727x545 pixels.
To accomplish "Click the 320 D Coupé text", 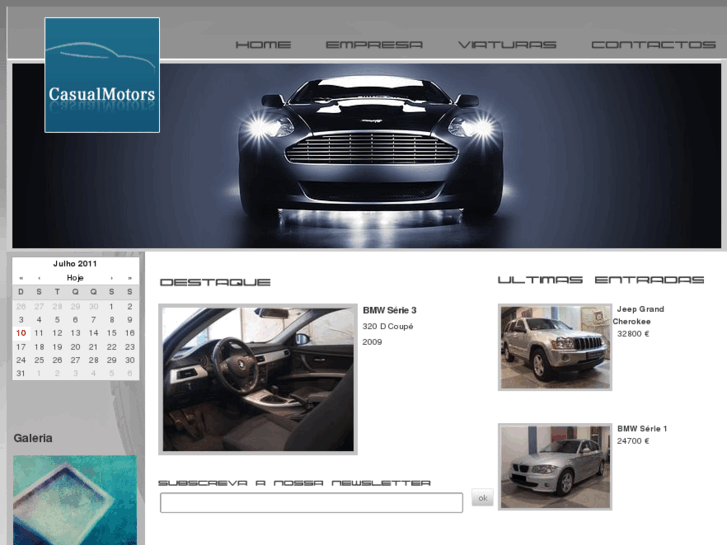I will pos(388,327).
